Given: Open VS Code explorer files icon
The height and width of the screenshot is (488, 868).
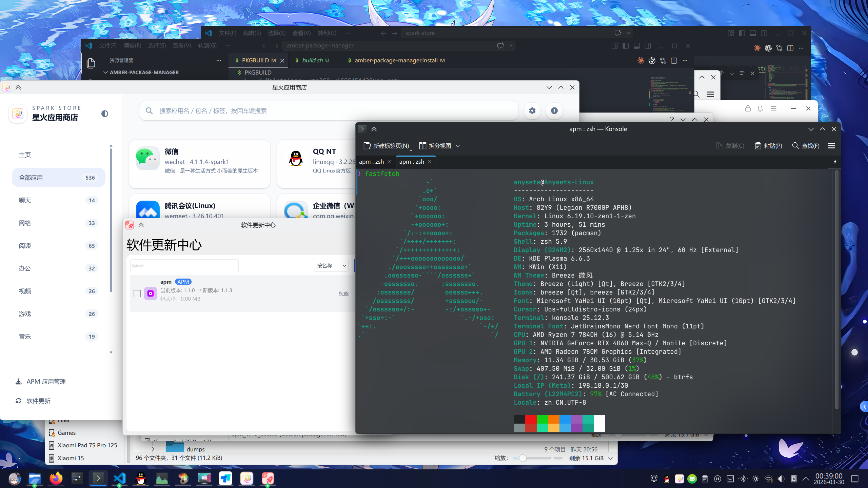Looking at the screenshot, I should 91,63.
